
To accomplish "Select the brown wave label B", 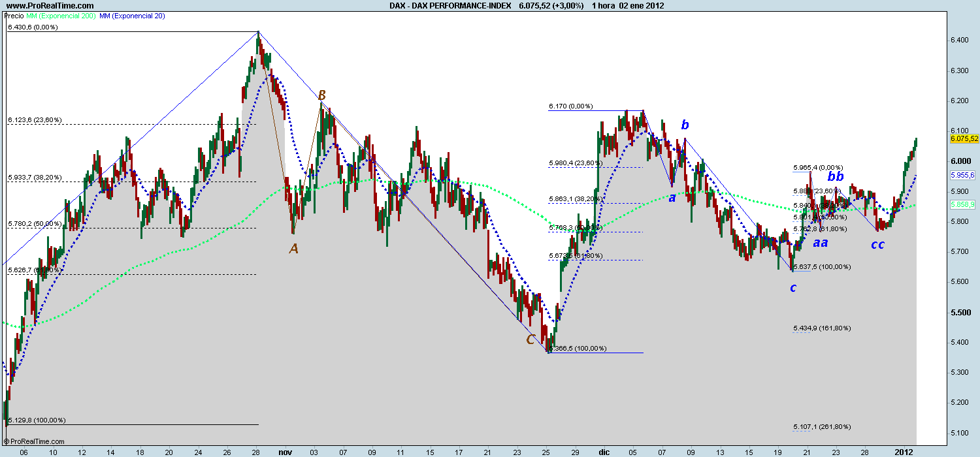I will click(x=321, y=96).
